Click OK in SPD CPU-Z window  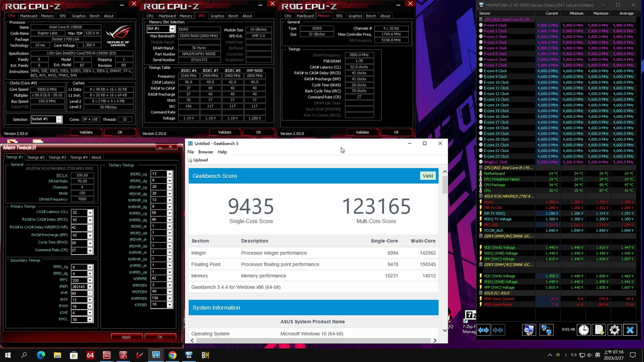(x=259, y=132)
